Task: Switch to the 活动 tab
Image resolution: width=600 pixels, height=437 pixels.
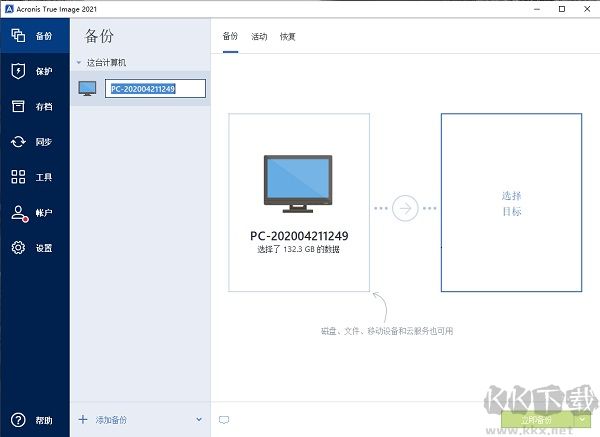Action: 259,36
